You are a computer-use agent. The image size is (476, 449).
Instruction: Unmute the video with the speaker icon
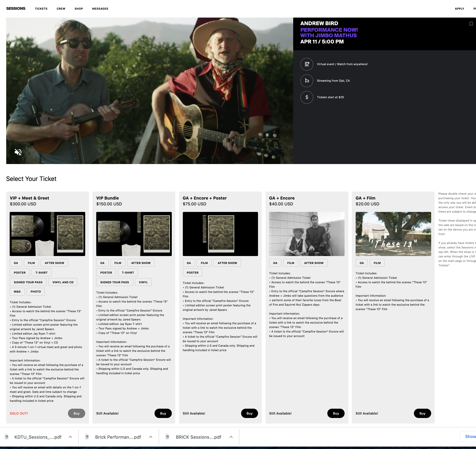coord(18,152)
